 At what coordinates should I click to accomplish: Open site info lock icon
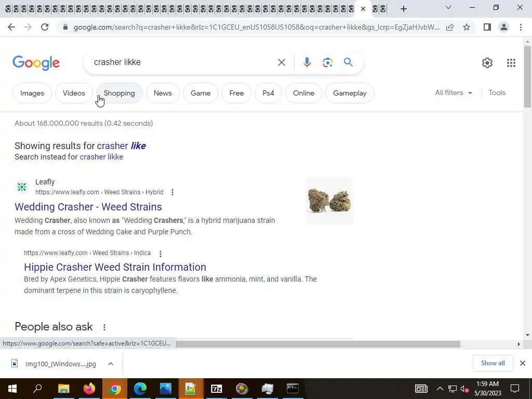[x=65, y=27]
